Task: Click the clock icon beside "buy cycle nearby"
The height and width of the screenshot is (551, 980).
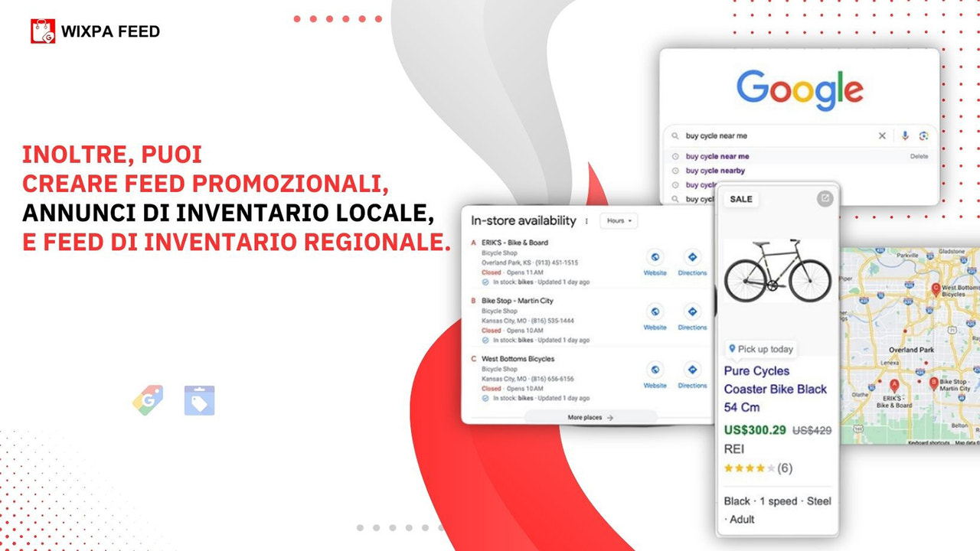Action: click(x=675, y=171)
